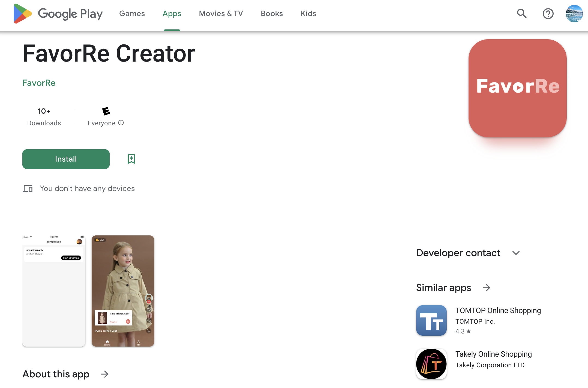Open Takely Online Shopping app icon
Image resolution: width=588 pixels, height=388 pixels.
click(431, 364)
